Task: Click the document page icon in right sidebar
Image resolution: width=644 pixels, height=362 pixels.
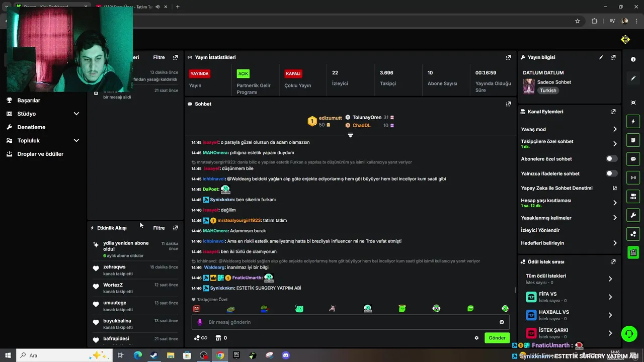Action: click(633, 140)
